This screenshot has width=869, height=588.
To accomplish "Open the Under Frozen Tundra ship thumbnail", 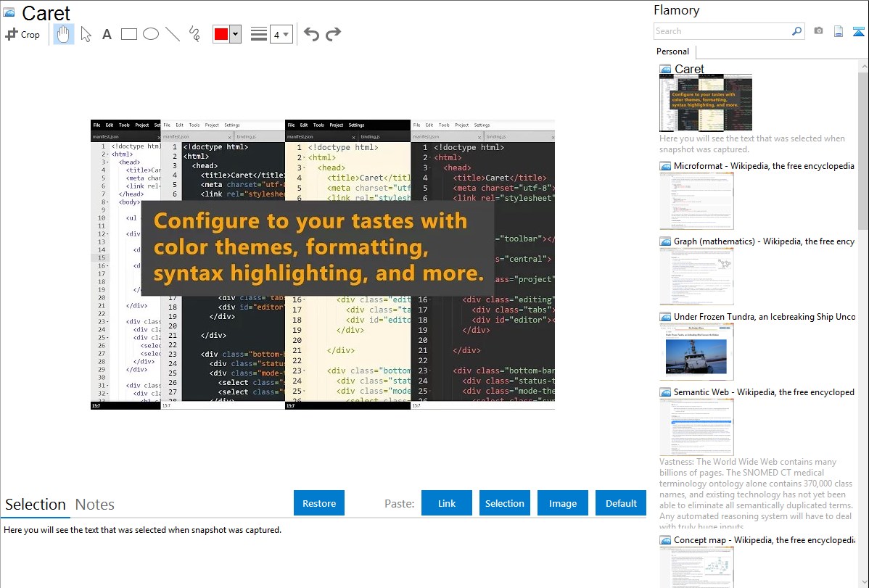I will pyautogui.click(x=696, y=352).
